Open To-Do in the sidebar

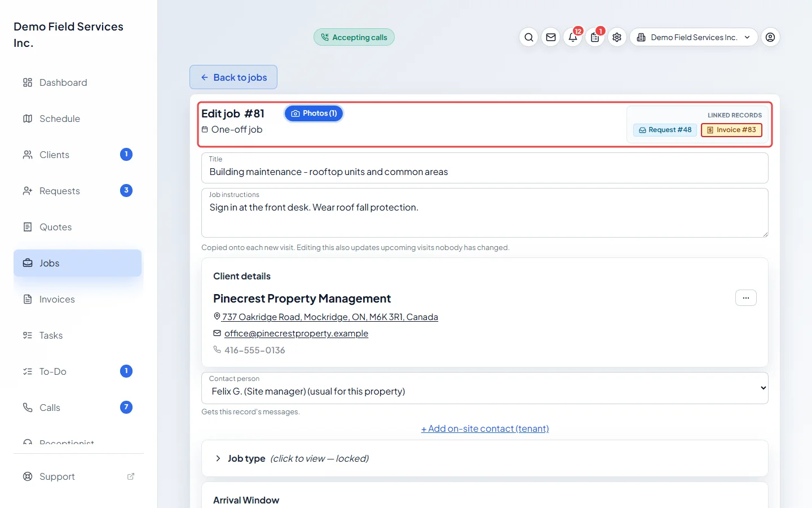coord(77,371)
